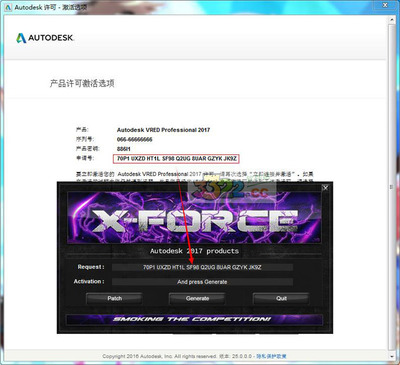Click the vertical scrollbar thumb
400x365 pixels.
[392, 187]
